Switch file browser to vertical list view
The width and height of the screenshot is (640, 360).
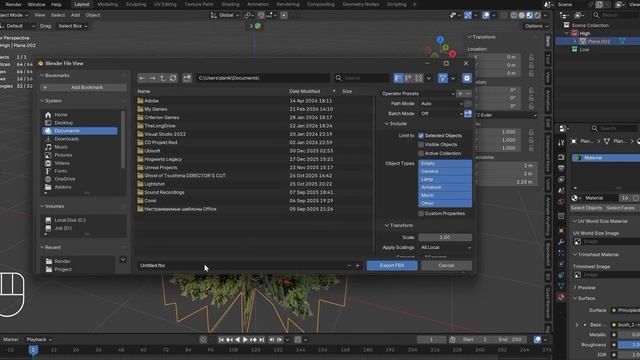tap(398, 78)
